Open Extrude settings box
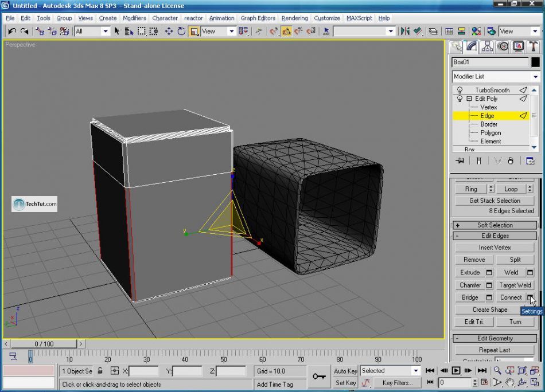Image resolution: width=545 pixels, height=392 pixels. [x=489, y=273]
